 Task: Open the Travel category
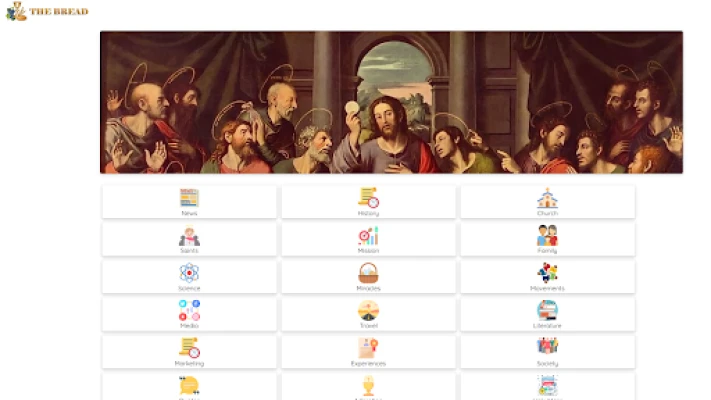point(368,314)
